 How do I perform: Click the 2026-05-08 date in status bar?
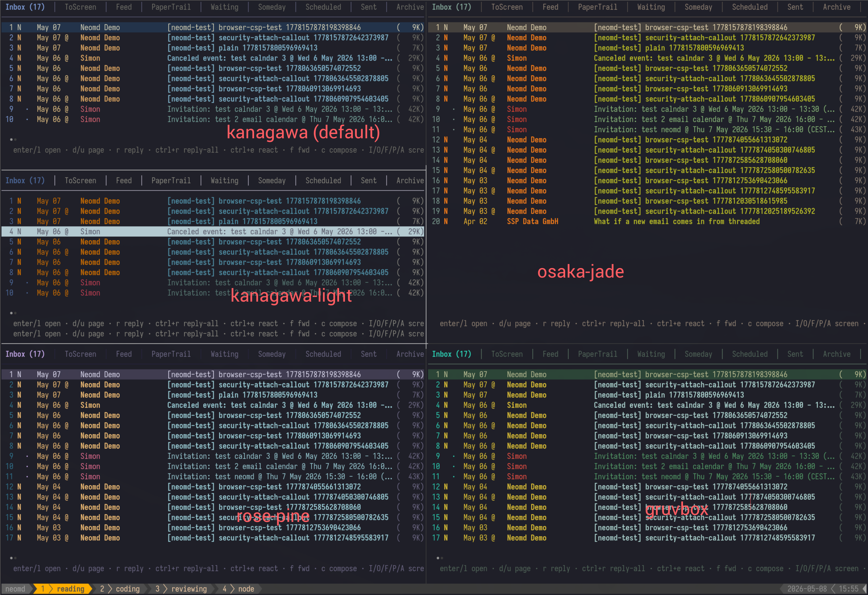click(x=807, y=589)
